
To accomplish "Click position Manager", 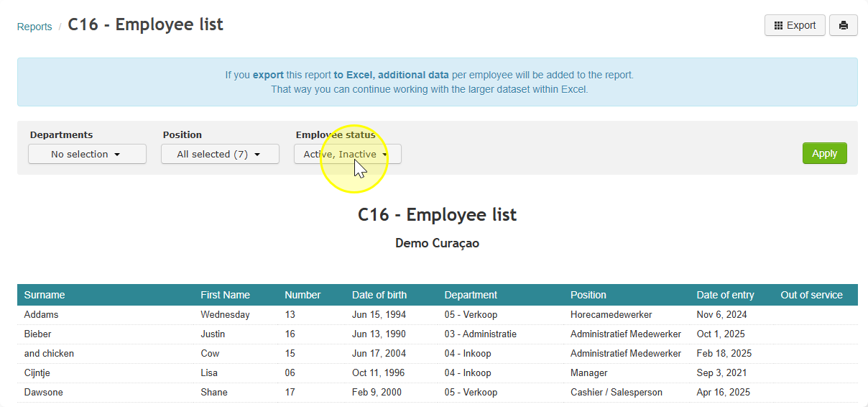I will point(588,372).
